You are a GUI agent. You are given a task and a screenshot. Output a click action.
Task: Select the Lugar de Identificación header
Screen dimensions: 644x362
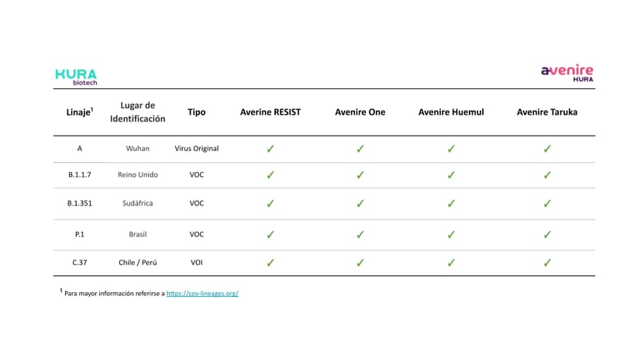138,112
